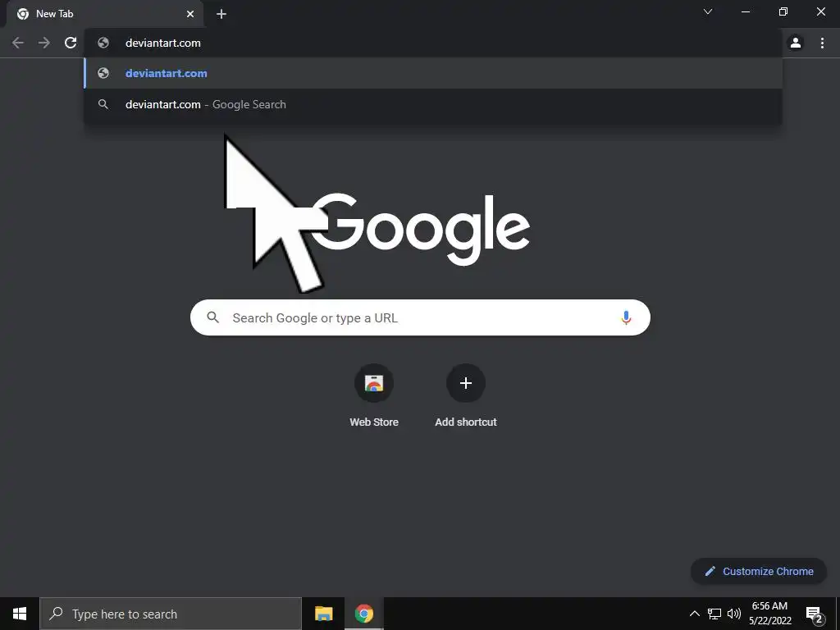840x630 pixels.
Task: Click the Customize Chrome button
Action: point(759,571)
